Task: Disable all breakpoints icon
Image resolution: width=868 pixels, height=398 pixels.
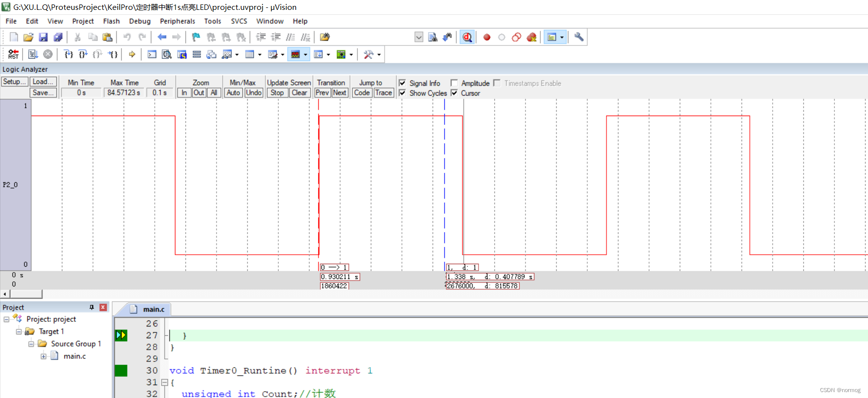Action: point(517,37)
